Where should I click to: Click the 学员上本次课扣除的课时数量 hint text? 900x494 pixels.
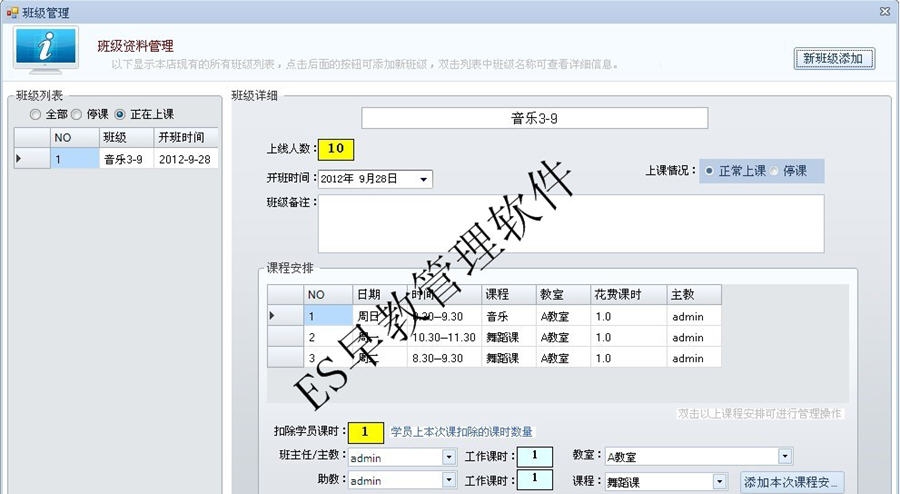[461, 431]
